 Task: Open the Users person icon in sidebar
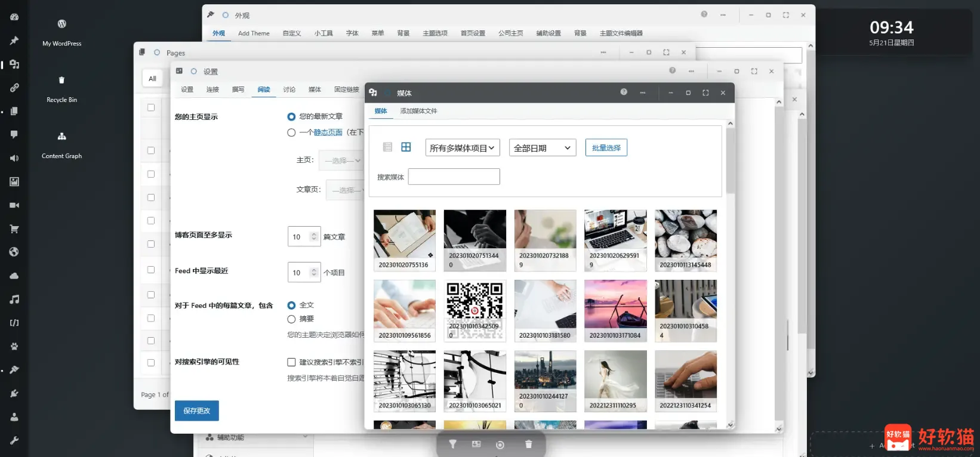point(14,417)
